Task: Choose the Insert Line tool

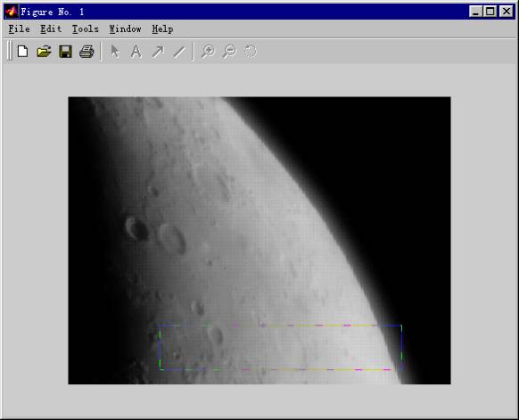Action: (179, 52)
